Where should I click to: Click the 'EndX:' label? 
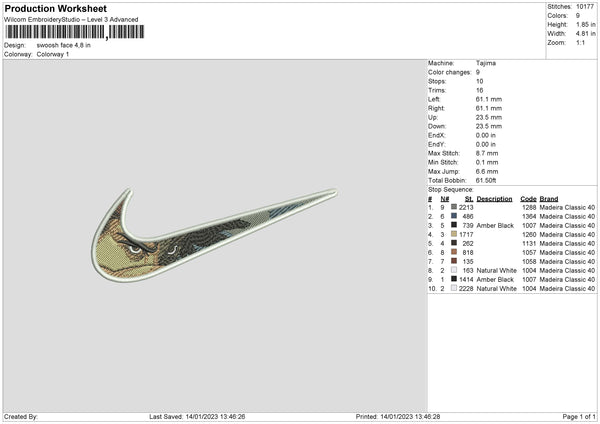pos(437,135)
